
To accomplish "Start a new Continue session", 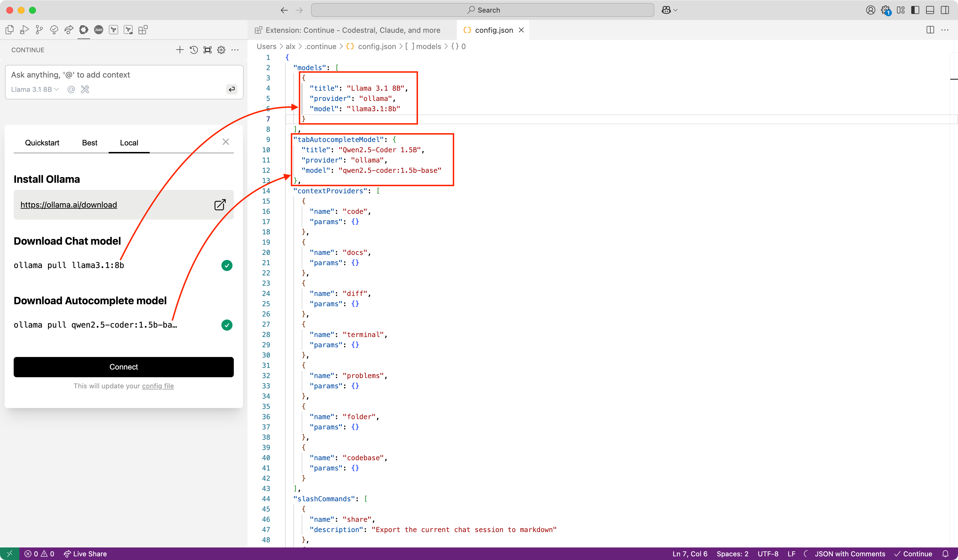I will coord(180,50).
